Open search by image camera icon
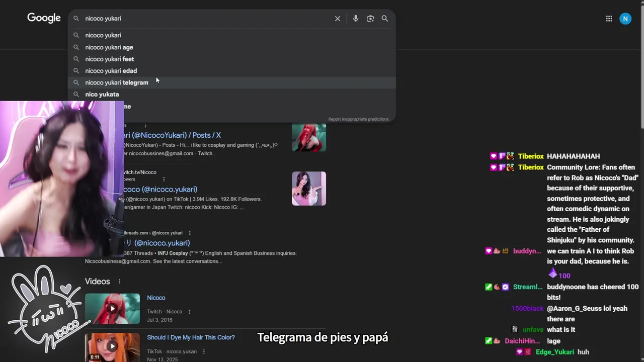Viewport: 644px width, 362px height. (370, 19)
